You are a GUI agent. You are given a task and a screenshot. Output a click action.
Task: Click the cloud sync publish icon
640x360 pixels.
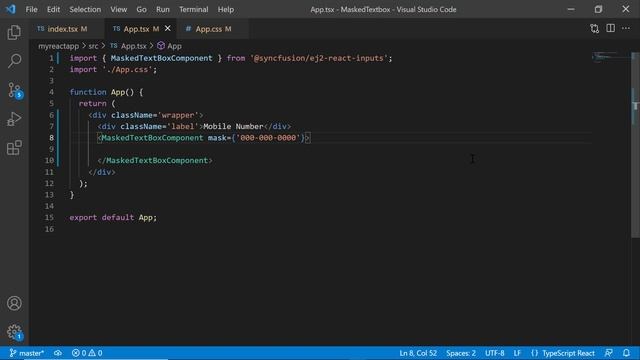pos(58,353)
